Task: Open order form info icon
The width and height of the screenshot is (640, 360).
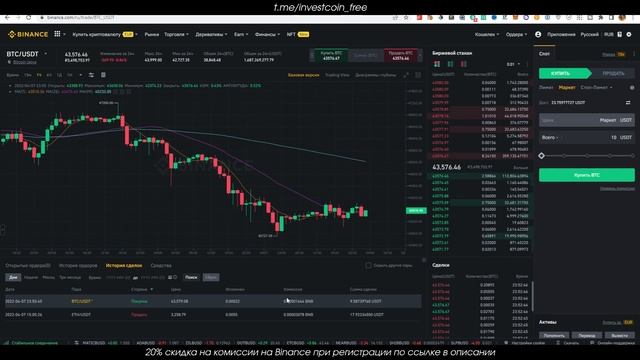Action: (632, 87)
